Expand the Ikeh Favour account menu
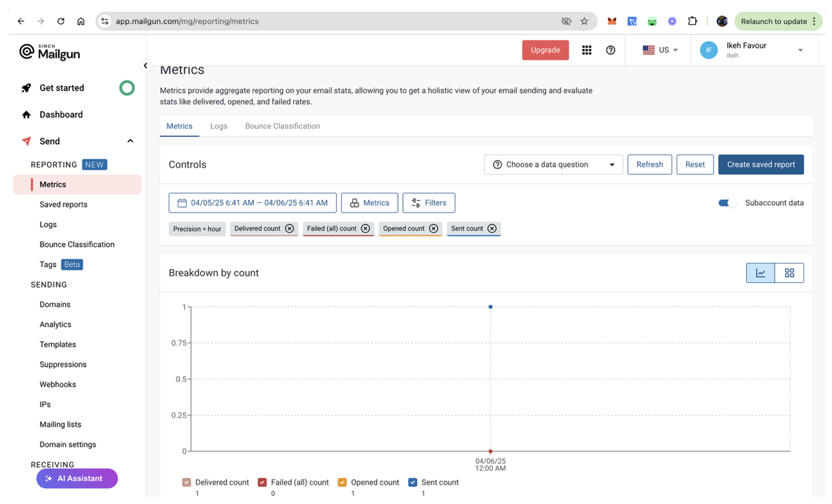 pyautogui.click(x=800, y=50)
